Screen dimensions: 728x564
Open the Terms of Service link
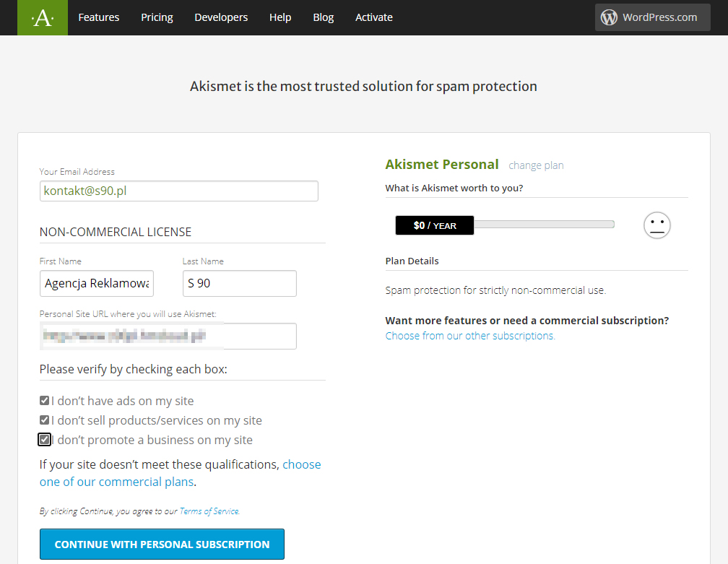click(209, 511)
